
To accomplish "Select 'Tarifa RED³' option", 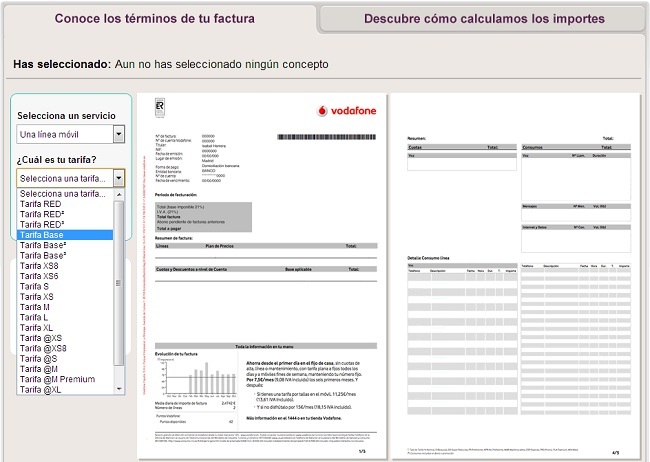I will (x=65, y=225).
